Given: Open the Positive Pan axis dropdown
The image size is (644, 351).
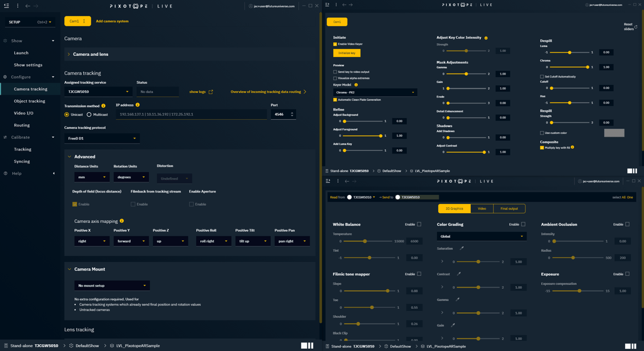Looking at the screenshot, I should click(292, 241).
